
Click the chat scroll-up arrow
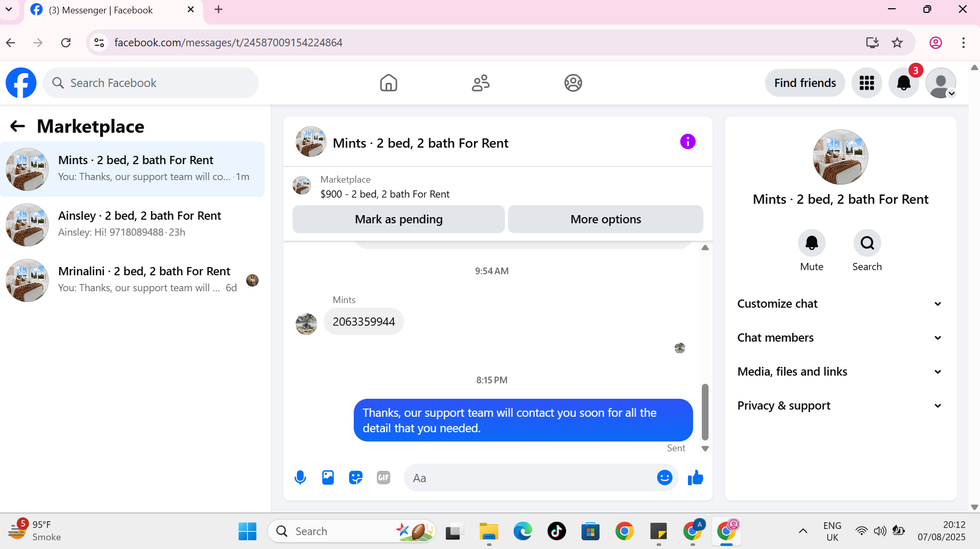tap(705, 248)
